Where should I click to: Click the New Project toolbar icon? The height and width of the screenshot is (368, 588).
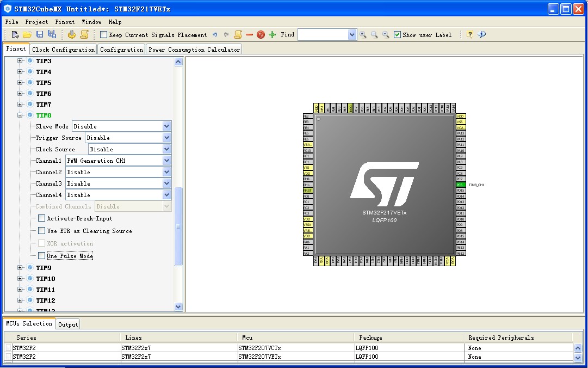click(15, 34)
